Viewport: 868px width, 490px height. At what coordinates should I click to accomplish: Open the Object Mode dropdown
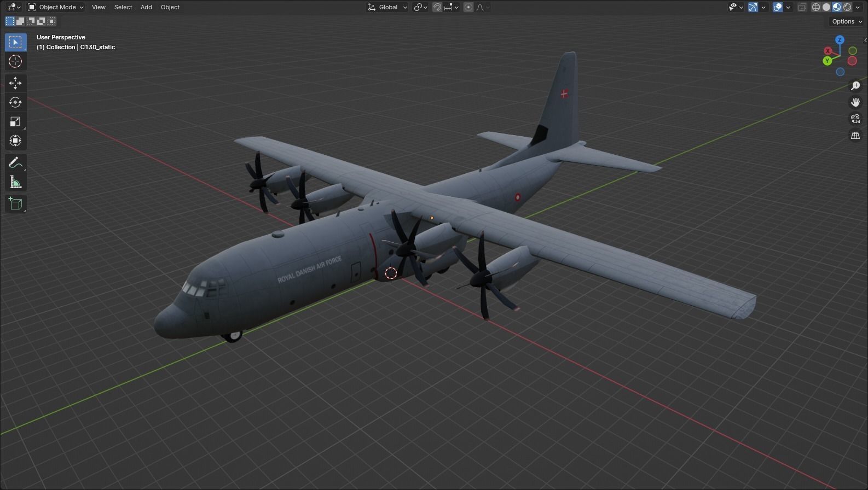pyautogui.click(x=56, y=7)
